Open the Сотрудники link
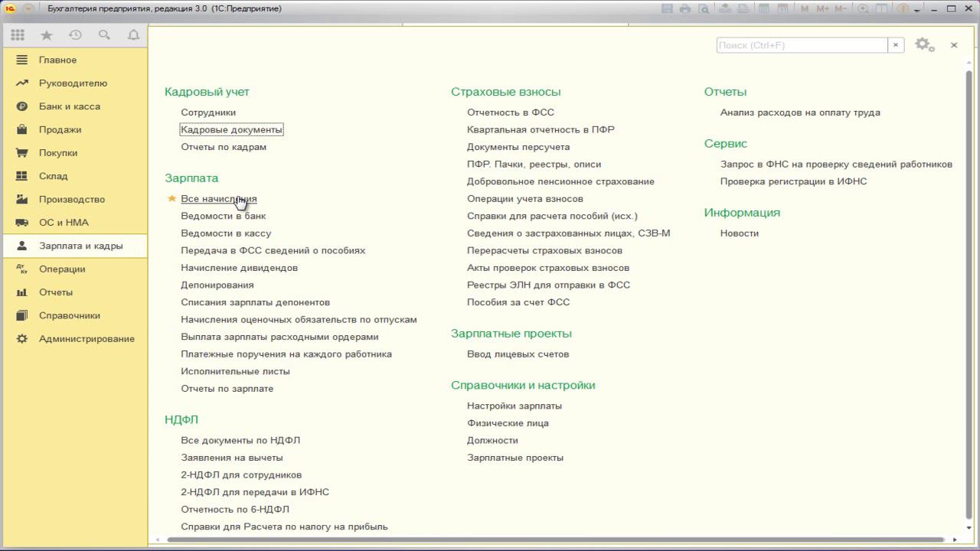This screenshot has height=551, width=980. [x=208, y=112]
